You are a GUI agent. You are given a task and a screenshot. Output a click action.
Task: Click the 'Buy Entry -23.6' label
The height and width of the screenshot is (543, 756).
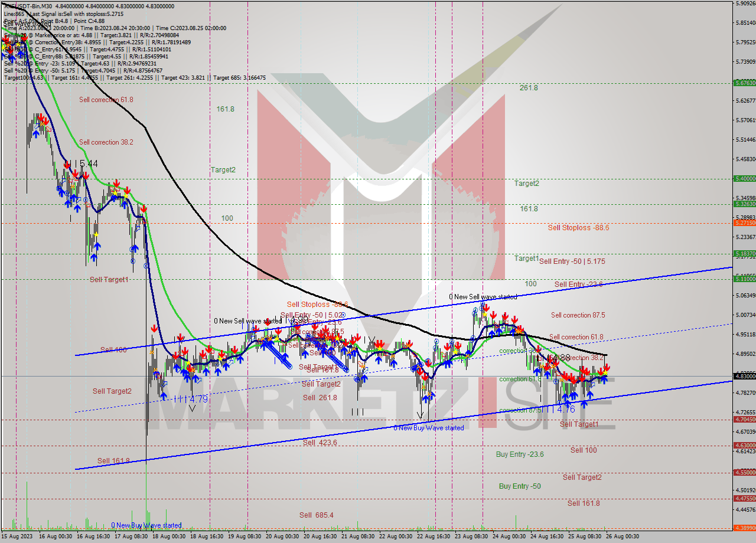(x=520, y=454)
